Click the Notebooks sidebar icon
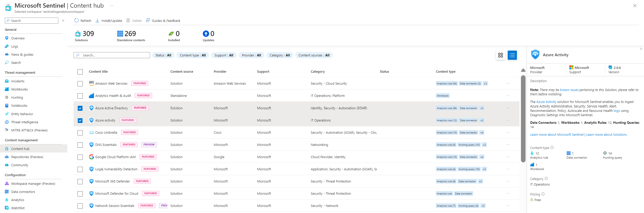Screen dimensions: 644x213 [x=7, y=105]
